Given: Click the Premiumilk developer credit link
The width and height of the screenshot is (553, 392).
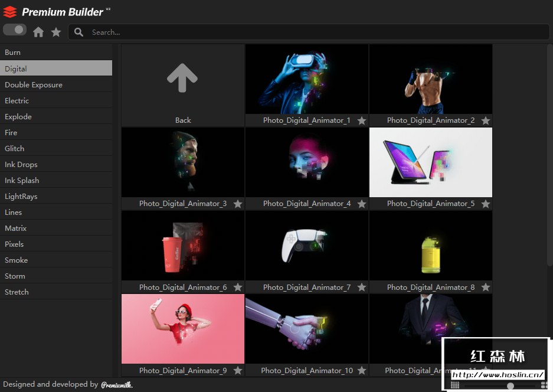Looking at the screenshot, I should click(117, 384).
